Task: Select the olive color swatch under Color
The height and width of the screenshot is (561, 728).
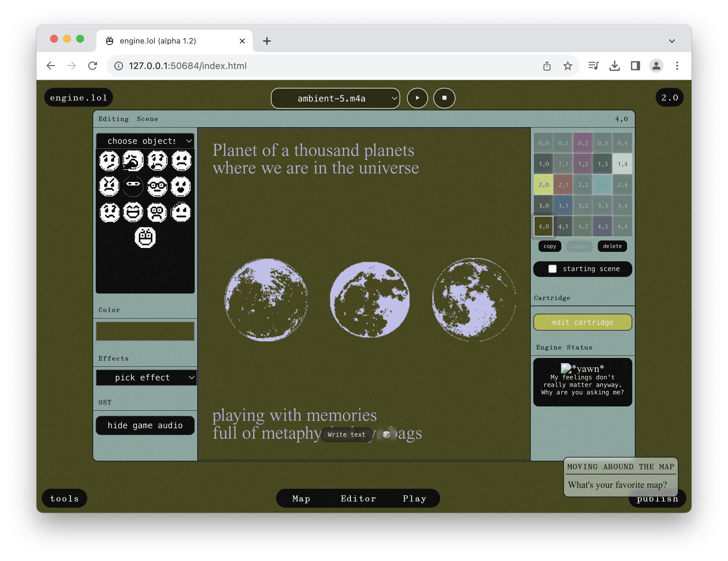Action: click(145, 331)
